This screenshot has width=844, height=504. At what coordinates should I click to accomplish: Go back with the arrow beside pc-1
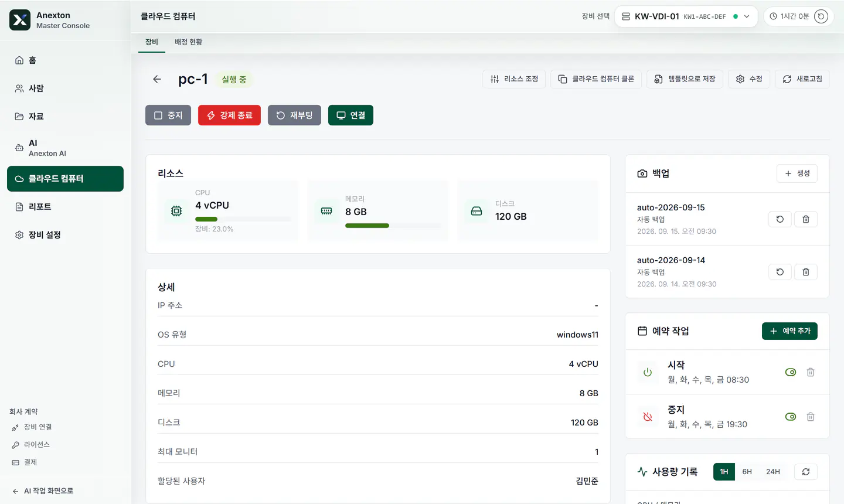pyautogui.click(x=157, y=79)
